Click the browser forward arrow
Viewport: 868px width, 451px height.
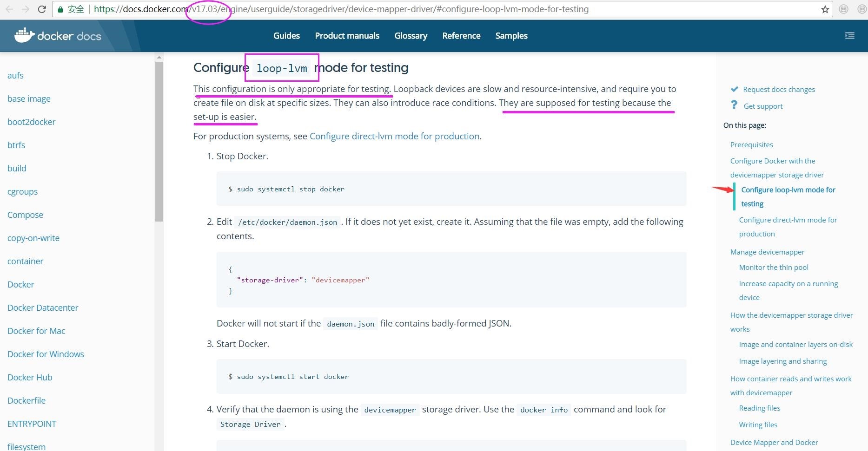click(26, 9)
